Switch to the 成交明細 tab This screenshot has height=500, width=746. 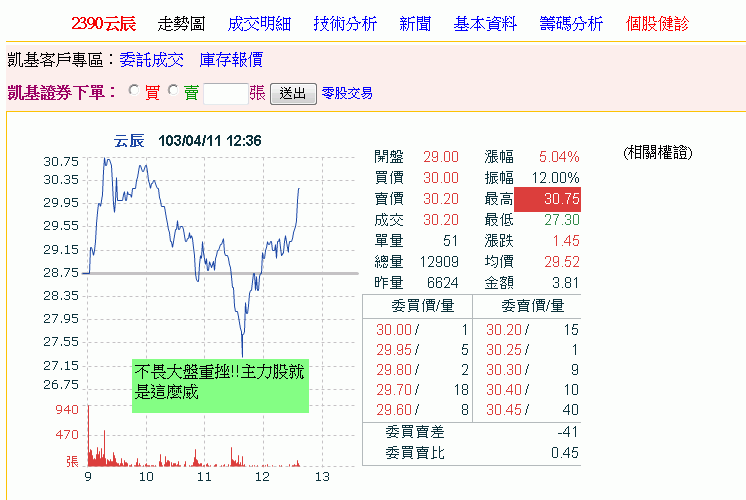259,23
